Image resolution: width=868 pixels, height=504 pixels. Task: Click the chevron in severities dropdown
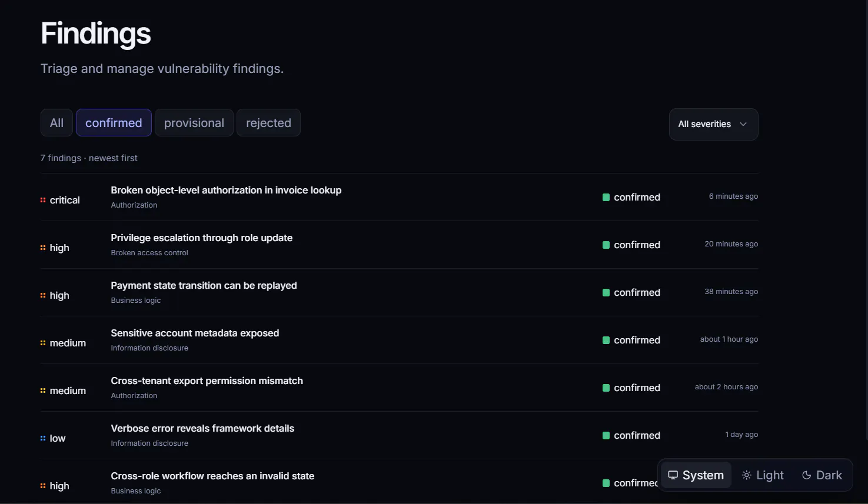coord(743,124)
